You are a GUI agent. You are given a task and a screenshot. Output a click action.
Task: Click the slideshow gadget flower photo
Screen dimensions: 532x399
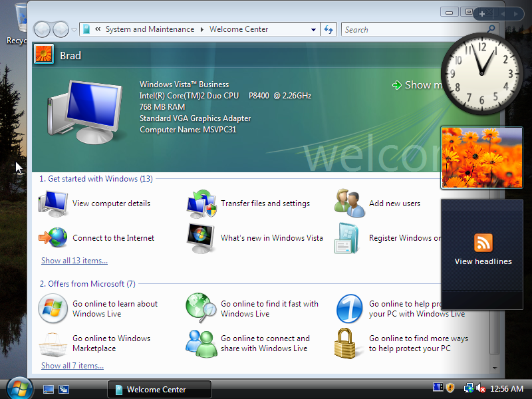coord(481,158)
